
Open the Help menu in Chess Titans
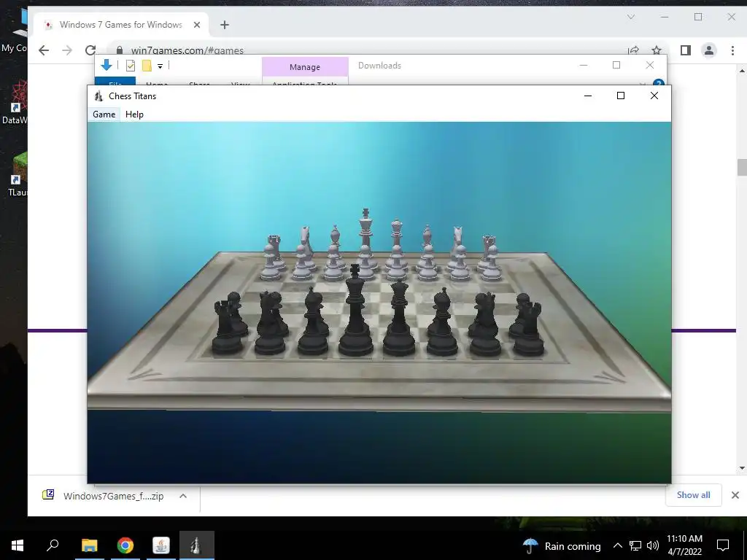pos(134,114)
